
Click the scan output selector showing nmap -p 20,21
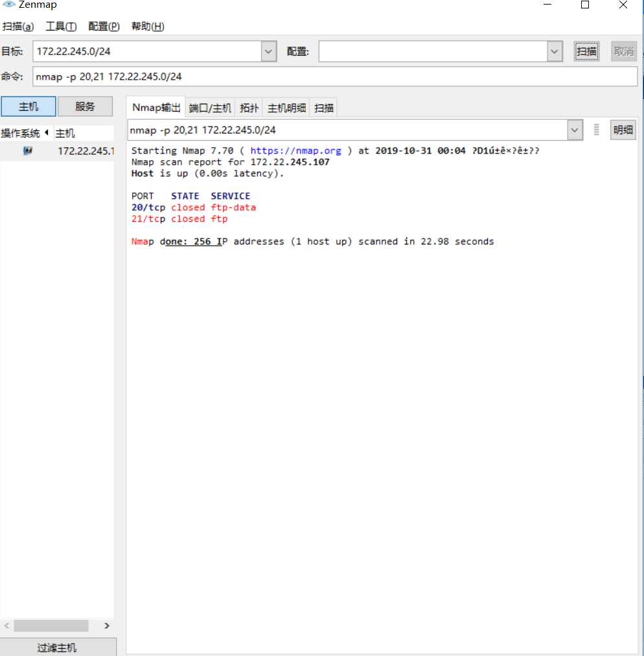pyautogui.click(x=347, y=130)
